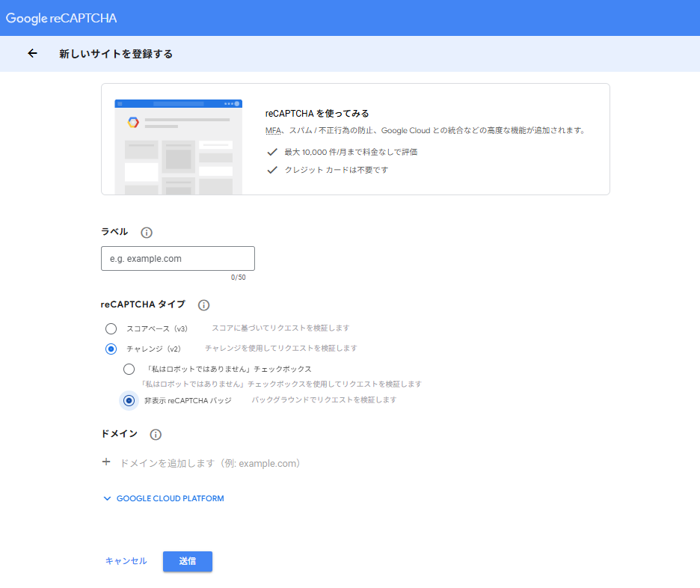This screenshot has width=700, height=588.
Task: Expand the GOOGLE CLOUD PLATFORM section
Action: [x=164, y=498]
